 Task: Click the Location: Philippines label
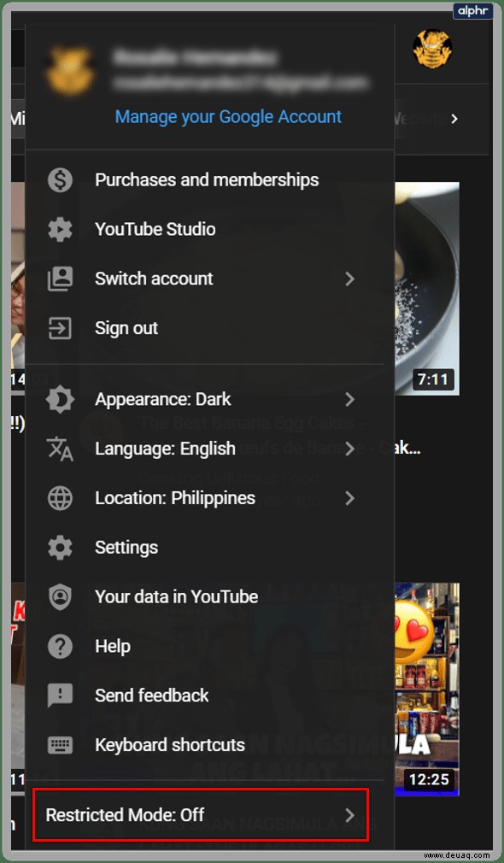175,499
